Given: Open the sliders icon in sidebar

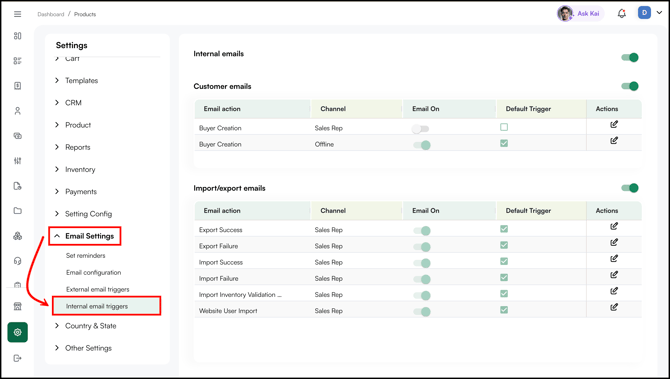Looking at the screenshot, I should tap(18, 161).
